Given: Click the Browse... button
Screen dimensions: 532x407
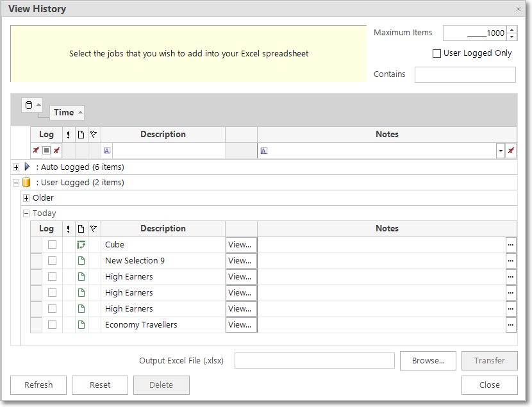Looking at the screenshot, I should click(428, 361).
